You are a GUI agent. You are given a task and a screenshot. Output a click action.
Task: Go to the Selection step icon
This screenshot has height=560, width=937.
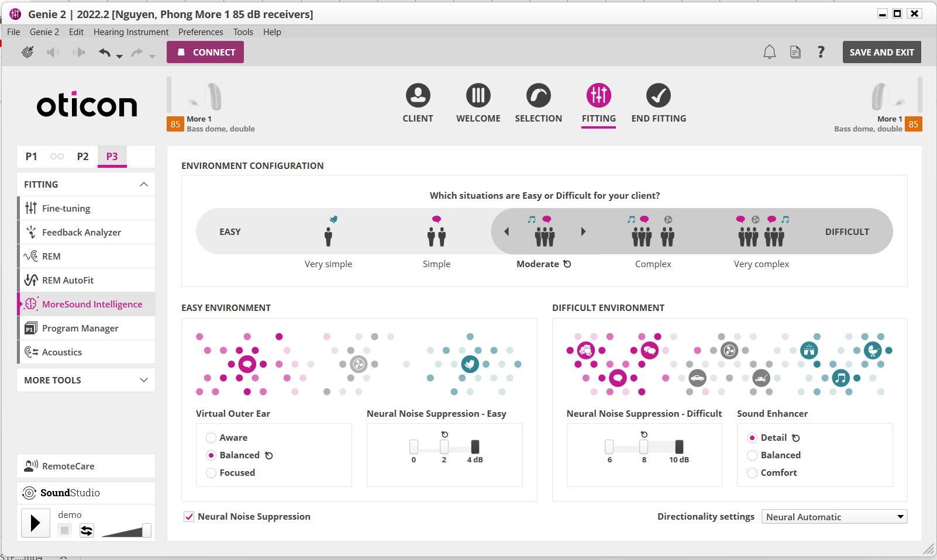tap(538, 95)
